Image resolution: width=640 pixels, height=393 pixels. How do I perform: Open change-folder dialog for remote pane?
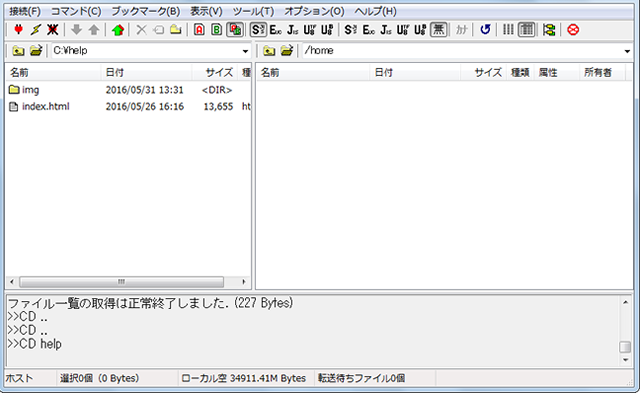pos(287,51)
